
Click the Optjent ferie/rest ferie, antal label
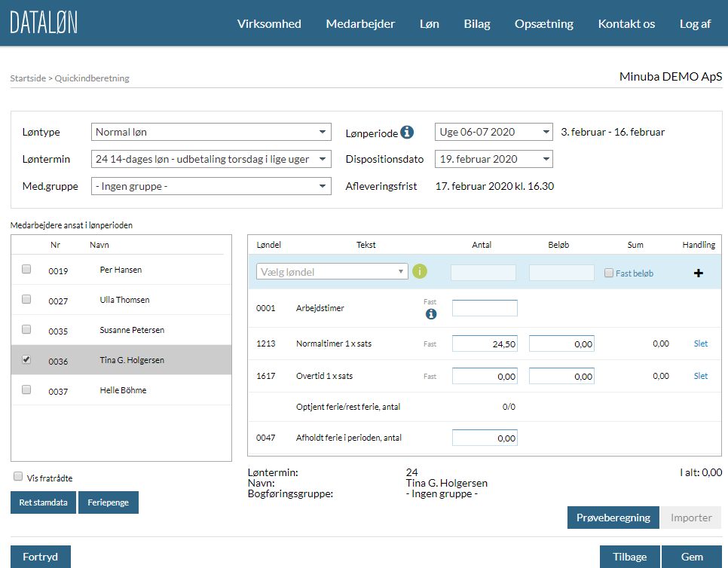click(348, 407)
